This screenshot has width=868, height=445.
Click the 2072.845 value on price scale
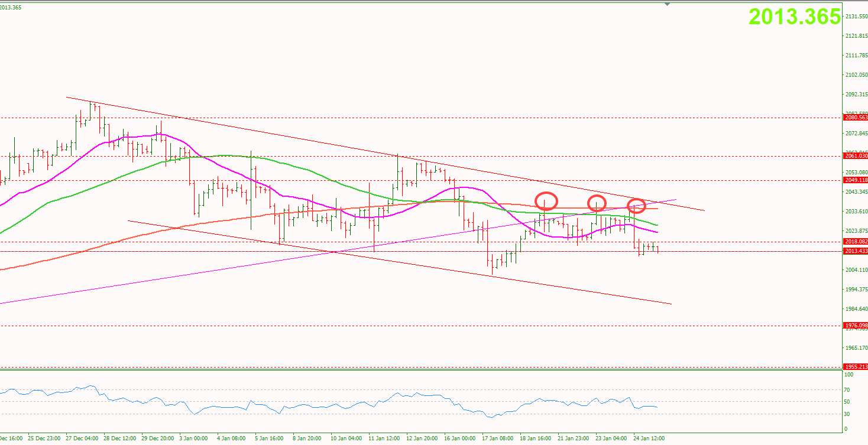(x=856, y=134)
